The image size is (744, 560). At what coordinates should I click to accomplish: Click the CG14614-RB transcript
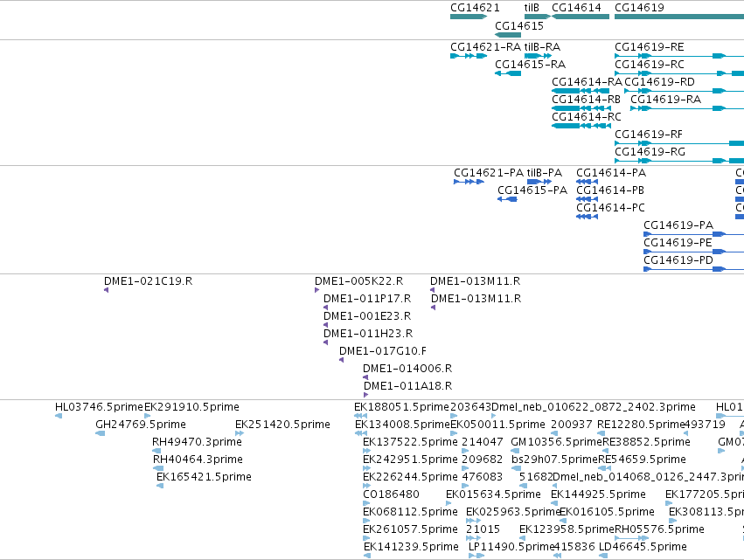coord(581,108)
